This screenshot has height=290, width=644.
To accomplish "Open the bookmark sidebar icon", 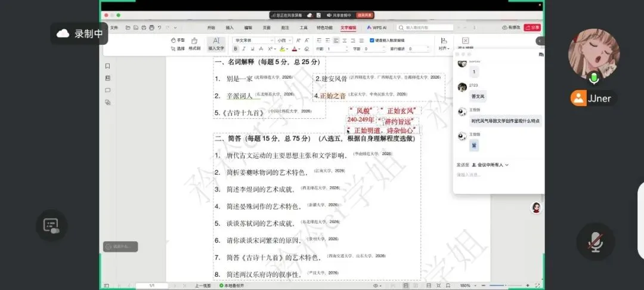I will 107,66.
